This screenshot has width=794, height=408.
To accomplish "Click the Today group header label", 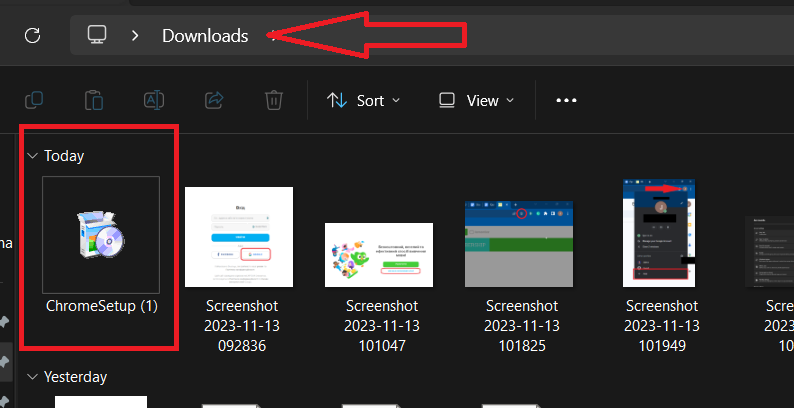I will coord(64,156).
